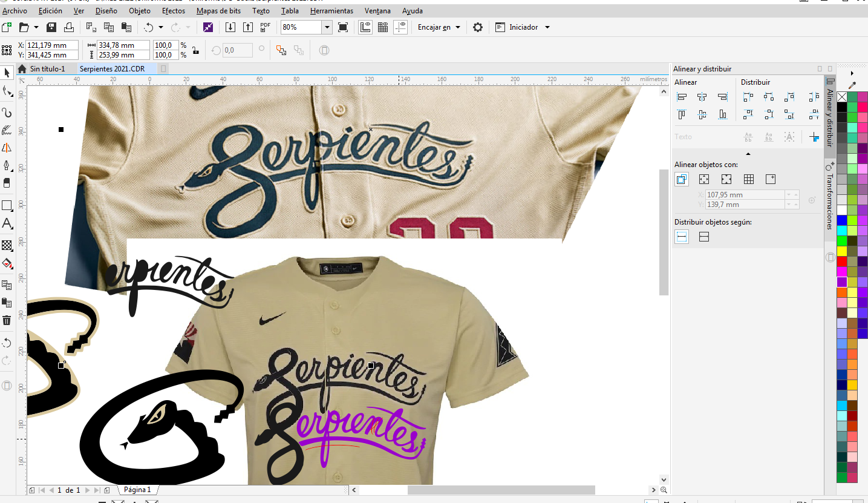Screen dimensions: 868x503
Task: Select align with Page edge option
Action: (x=704, y=179)
